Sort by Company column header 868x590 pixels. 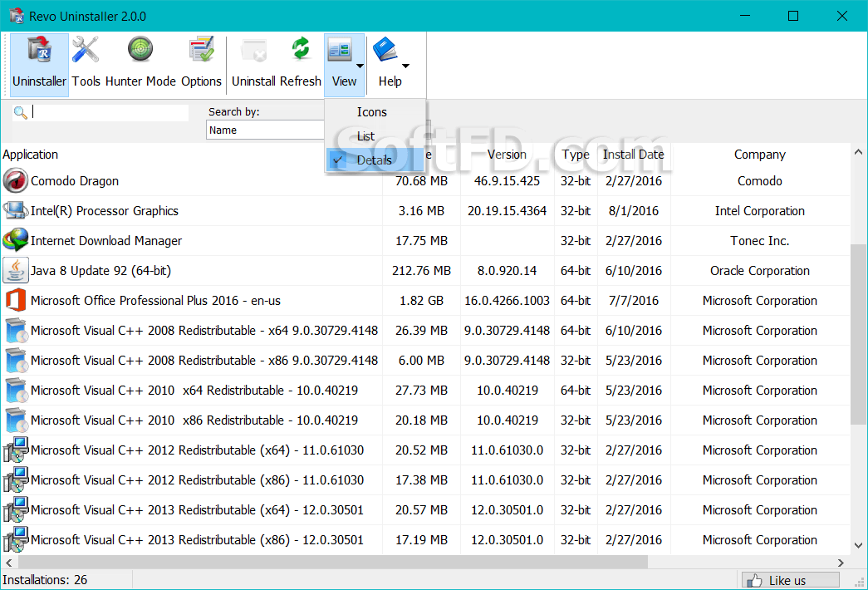pyautogui.click(x=759, y=155)
